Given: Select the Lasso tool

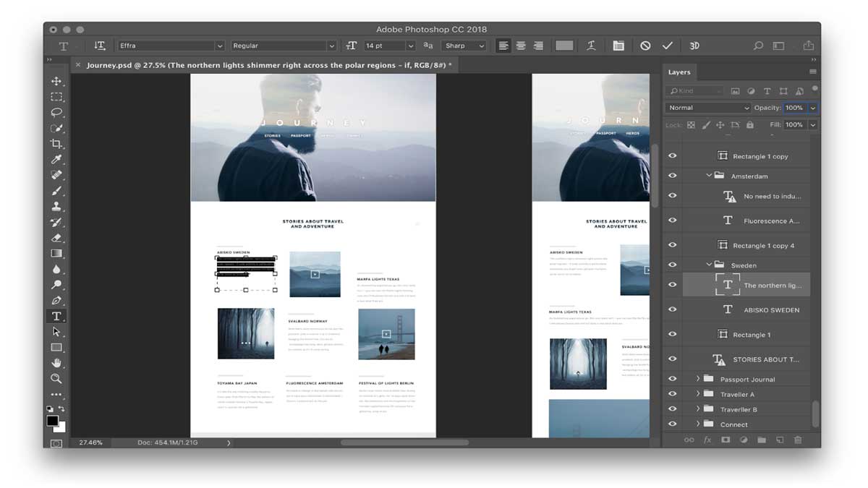Looking at the screenshot, I should click(56, 113).
